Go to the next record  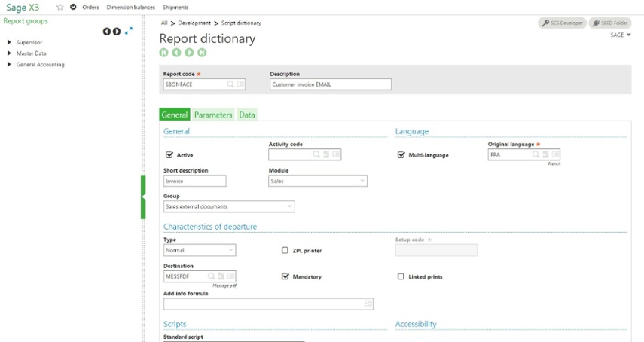pyautogui.click(x=189, y=53)
